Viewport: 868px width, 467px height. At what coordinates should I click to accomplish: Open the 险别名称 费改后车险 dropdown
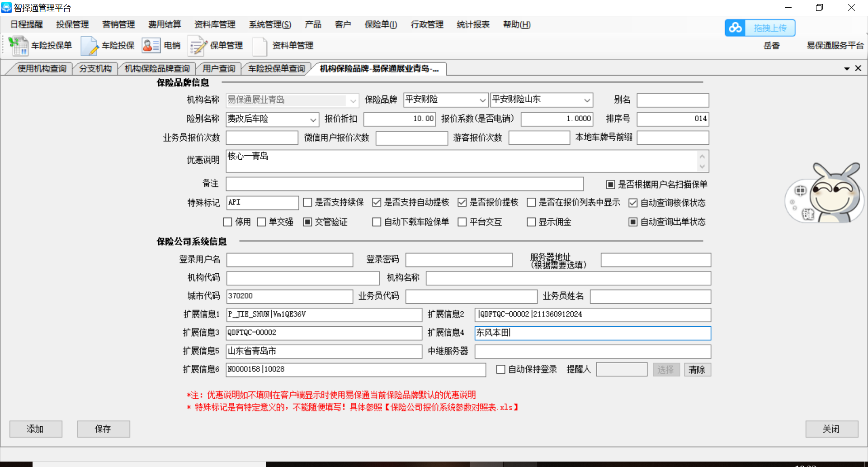pyautogui.click(x=313, y=119)
